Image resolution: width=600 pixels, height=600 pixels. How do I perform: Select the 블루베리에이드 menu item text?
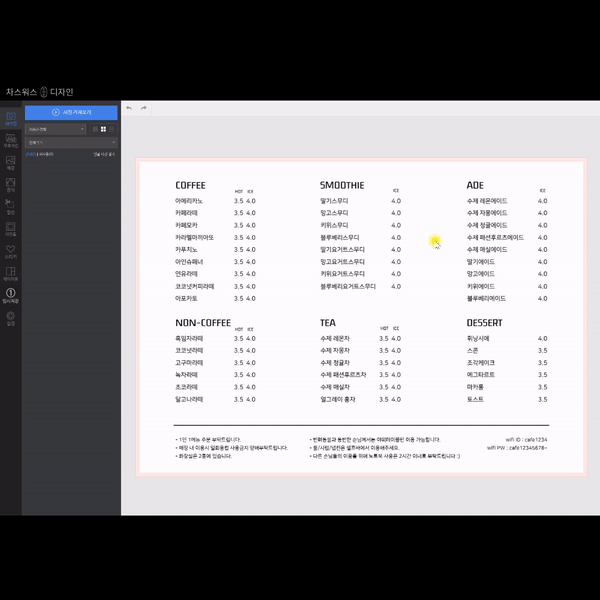(486, 298)
